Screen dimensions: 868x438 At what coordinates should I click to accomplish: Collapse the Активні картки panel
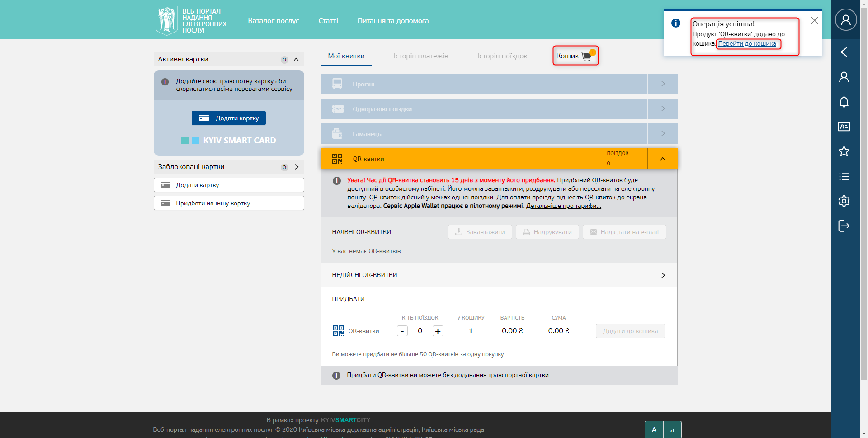coord(296,59)
